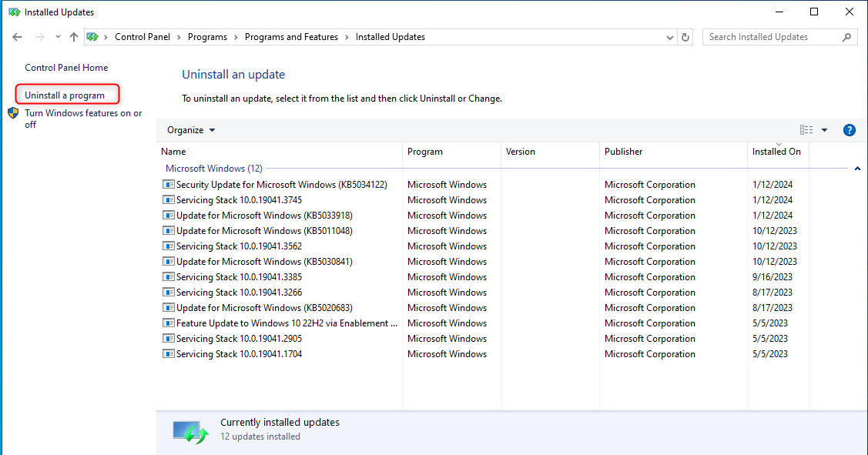
Task: Open the Organize menu
Action: tap(191, 130)
